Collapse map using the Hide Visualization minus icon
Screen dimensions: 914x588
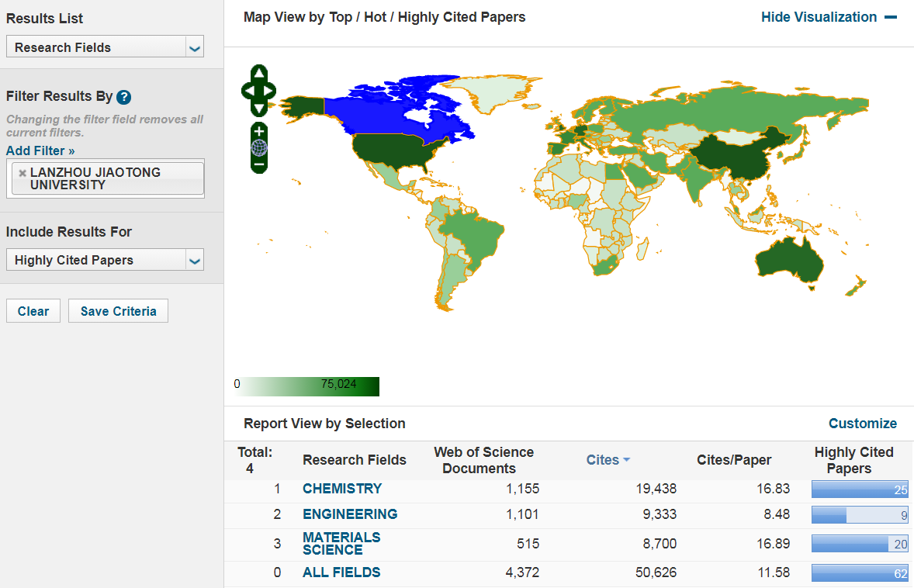[x=890, y=18]
